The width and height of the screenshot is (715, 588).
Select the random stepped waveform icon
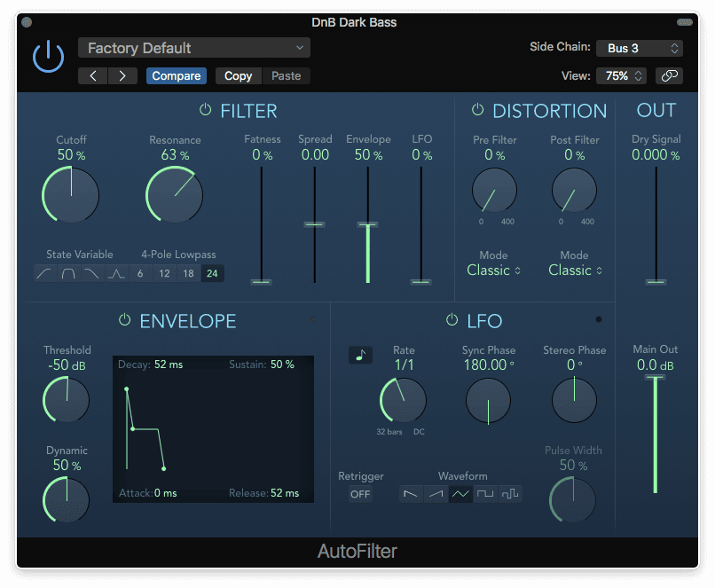coord(510,494)
